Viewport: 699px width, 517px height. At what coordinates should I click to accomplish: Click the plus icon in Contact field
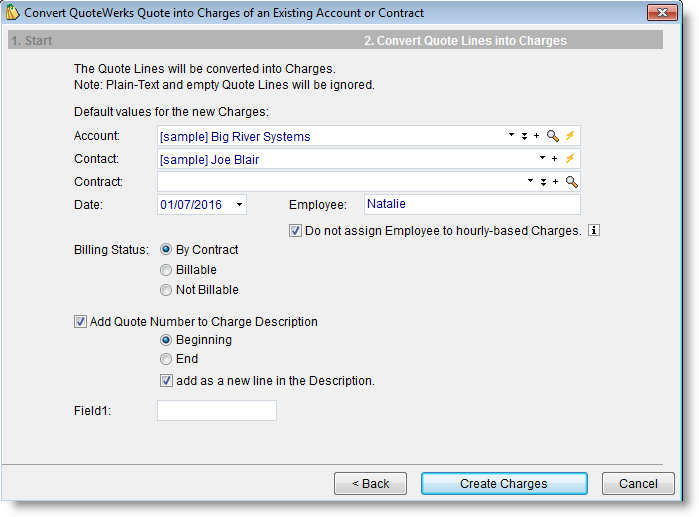554,159
